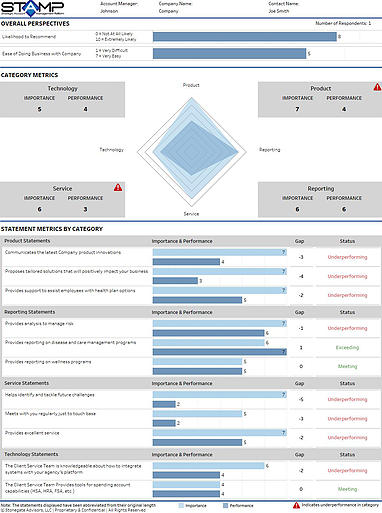Image resolution: width=382 pixels, height=513 pixels.
Task: Click the STAMP logo
Action: (32, 8)
